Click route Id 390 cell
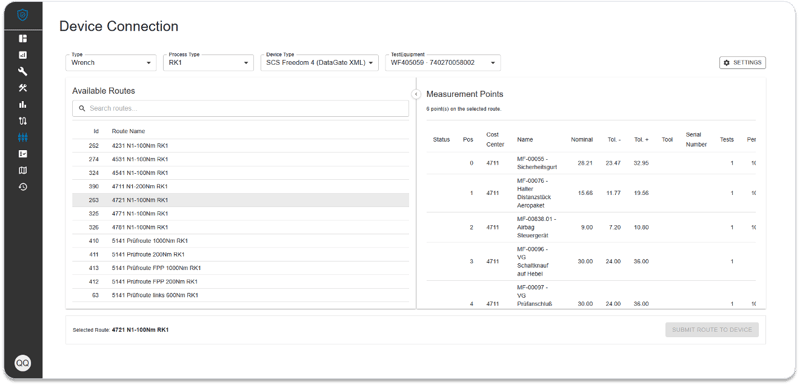The width and height of the screenshot is (800, 385). [93, 187]
